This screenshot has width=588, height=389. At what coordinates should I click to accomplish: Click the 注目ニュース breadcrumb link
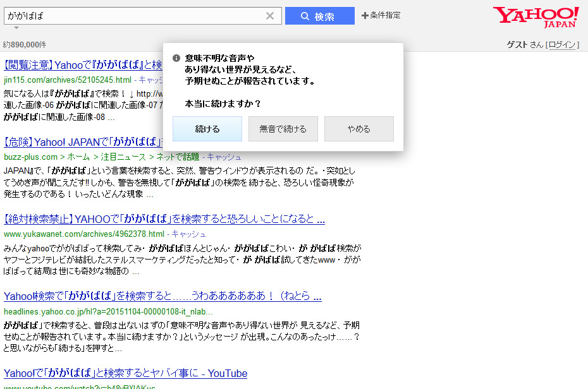123,157
